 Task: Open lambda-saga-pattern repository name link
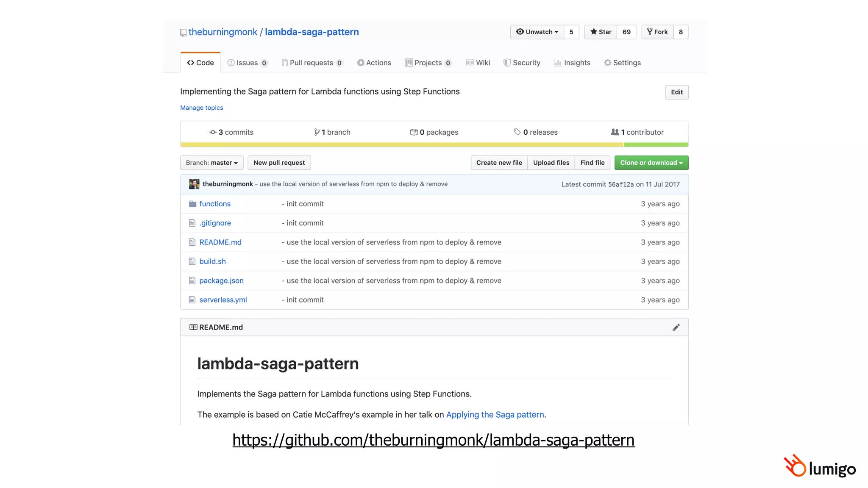[x=312, y=32]
